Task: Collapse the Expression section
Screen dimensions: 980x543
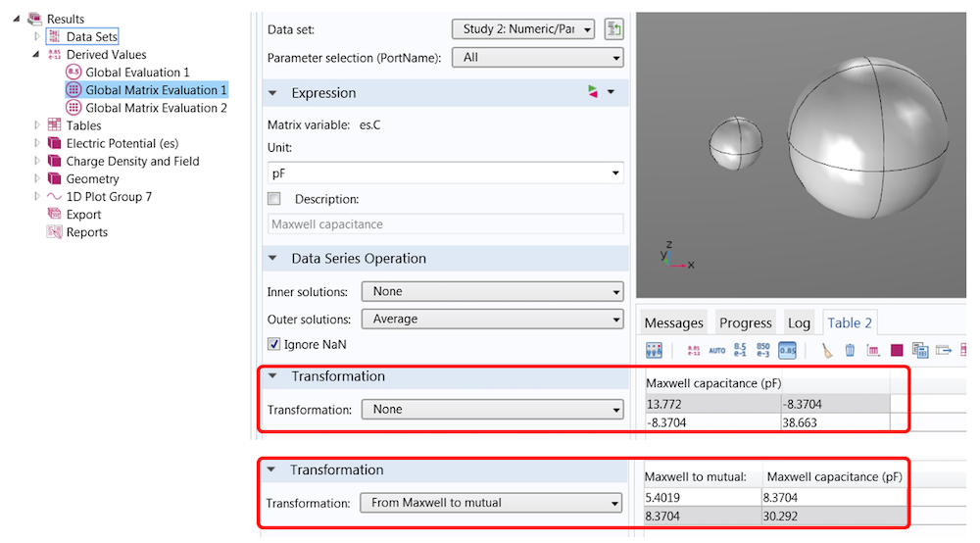Action: (272, 93)
